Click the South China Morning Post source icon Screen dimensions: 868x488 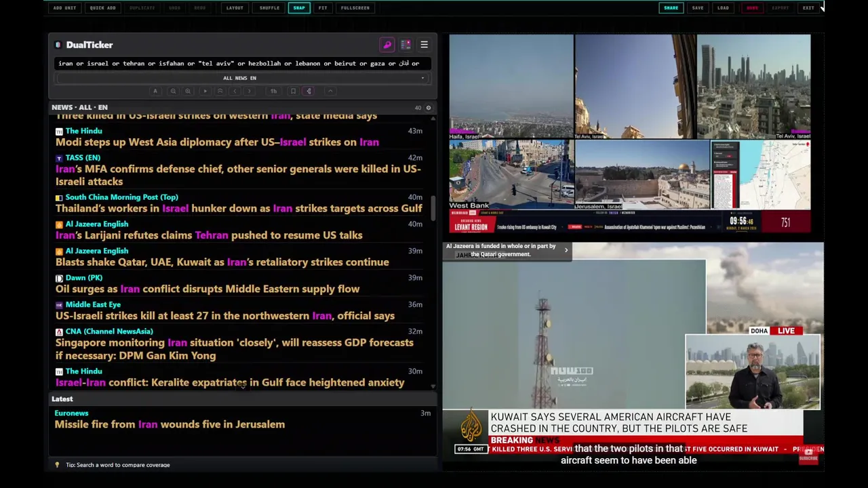(59, 198)
